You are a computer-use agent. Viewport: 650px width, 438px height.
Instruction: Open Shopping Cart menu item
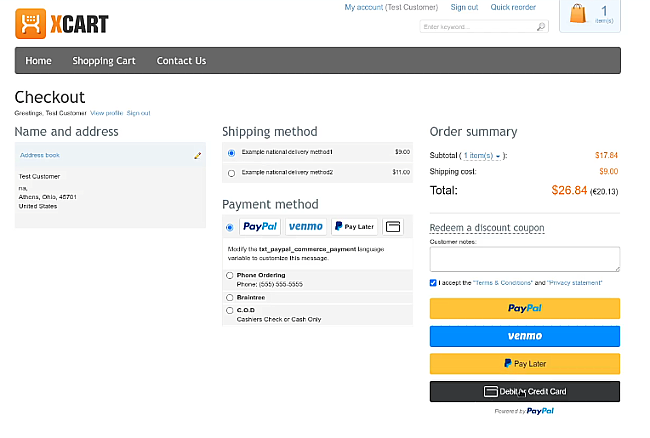pos(104,61)
